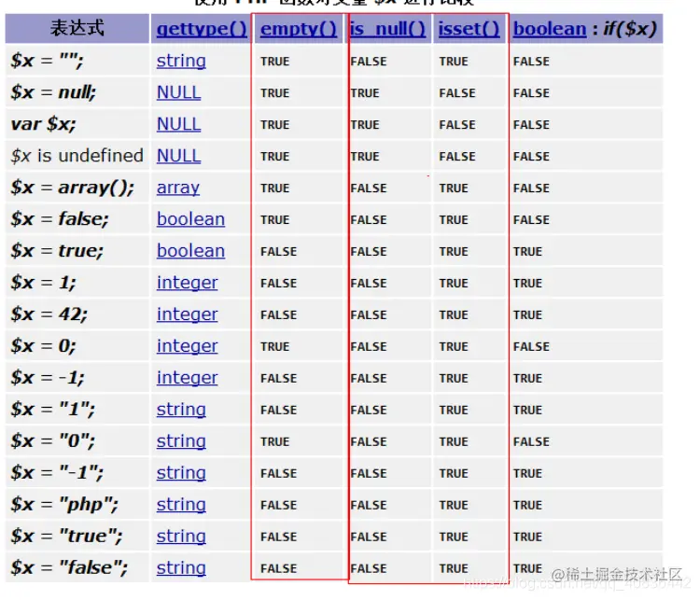Select is_null() FALSE value for $x = "1"
The image size is (700, 600).
[369, 410]
